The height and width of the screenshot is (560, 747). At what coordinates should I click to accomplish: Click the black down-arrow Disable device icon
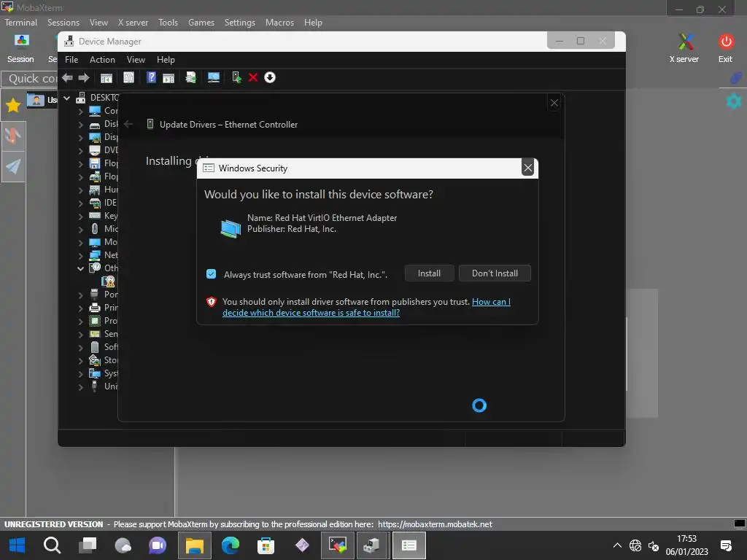270,77
